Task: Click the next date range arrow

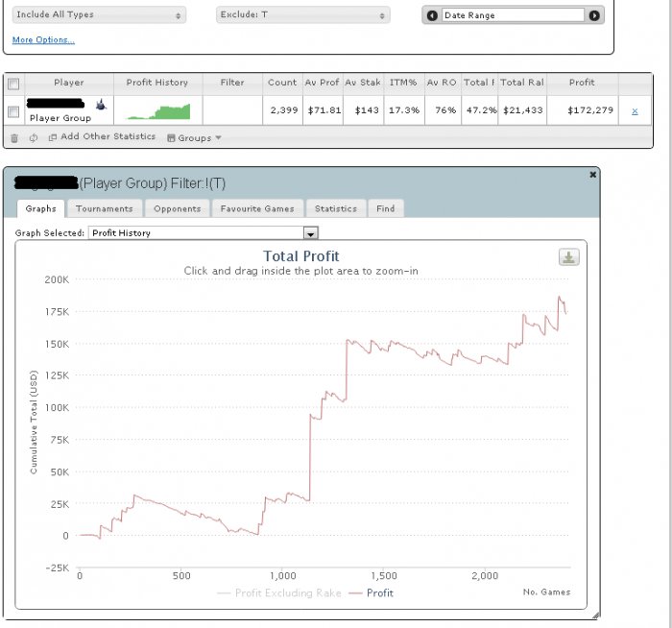Action: [x=594, y=16]
